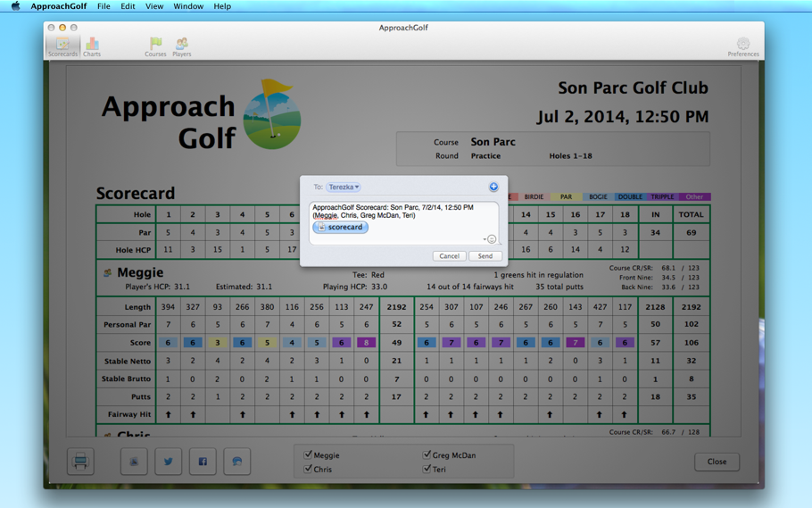Click the TRIPPLE legend color swatch

click(662, 197)
